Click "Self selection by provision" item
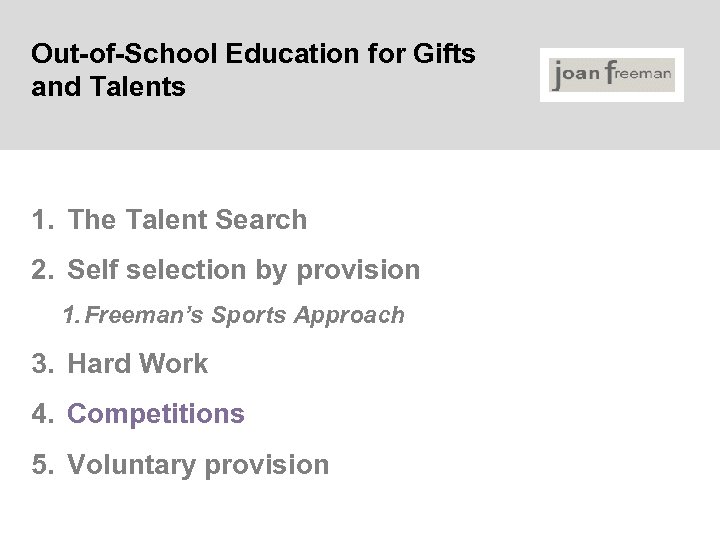The image size is (720, 540). coord(243,270)
